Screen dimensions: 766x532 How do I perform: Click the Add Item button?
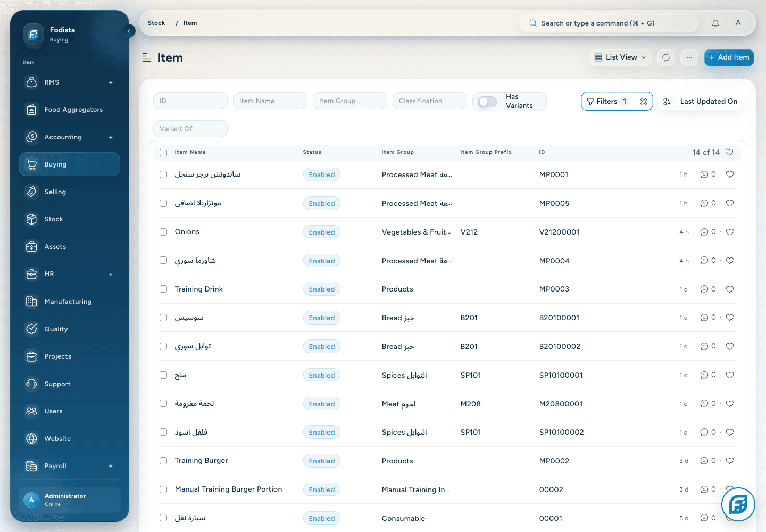(729, 57)
